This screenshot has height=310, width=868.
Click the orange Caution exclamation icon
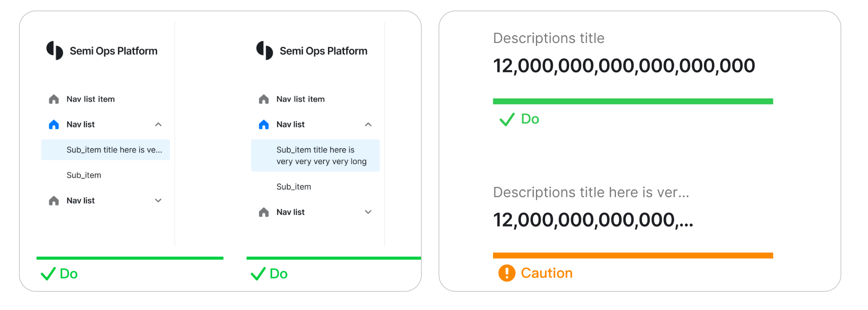pos(506,273)
